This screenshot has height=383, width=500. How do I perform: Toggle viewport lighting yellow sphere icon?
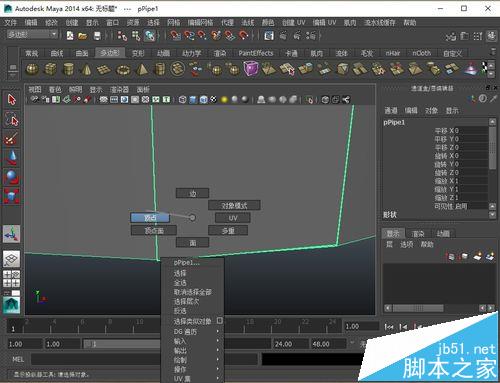pyautogui.click(x=224, y=99)
